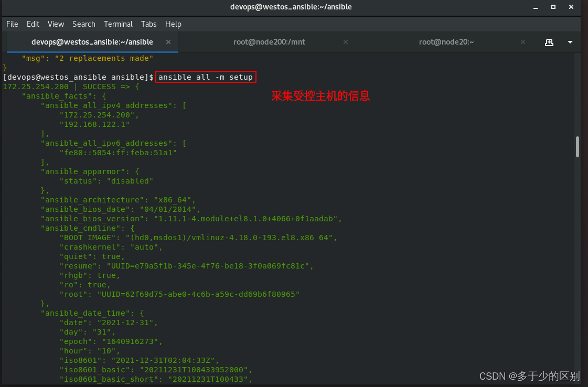
Task: Open the Search menu
Action: click(83, 24)
